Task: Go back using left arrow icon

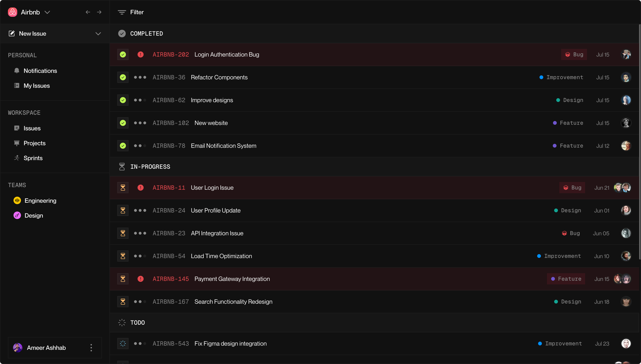Action: coord(88,12)
